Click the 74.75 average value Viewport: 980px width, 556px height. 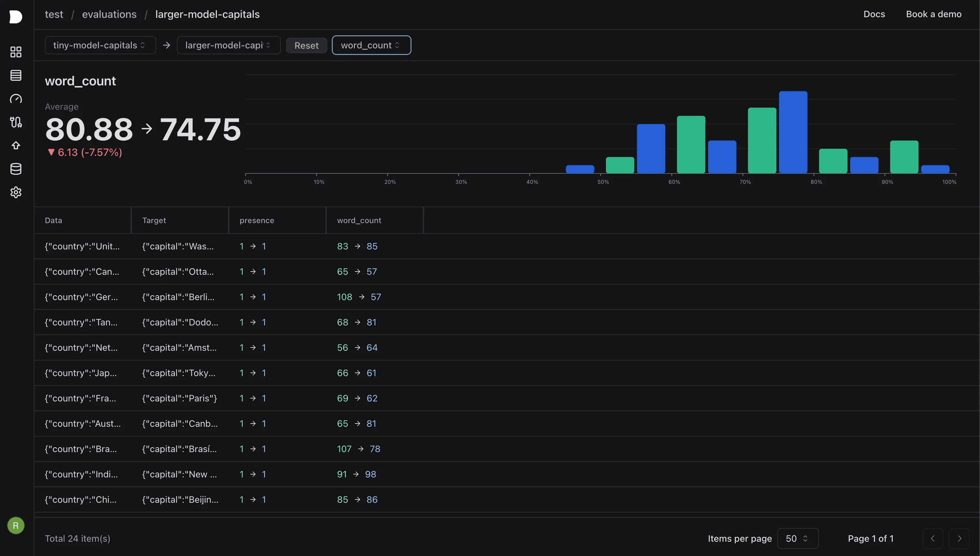click(200, 129)
